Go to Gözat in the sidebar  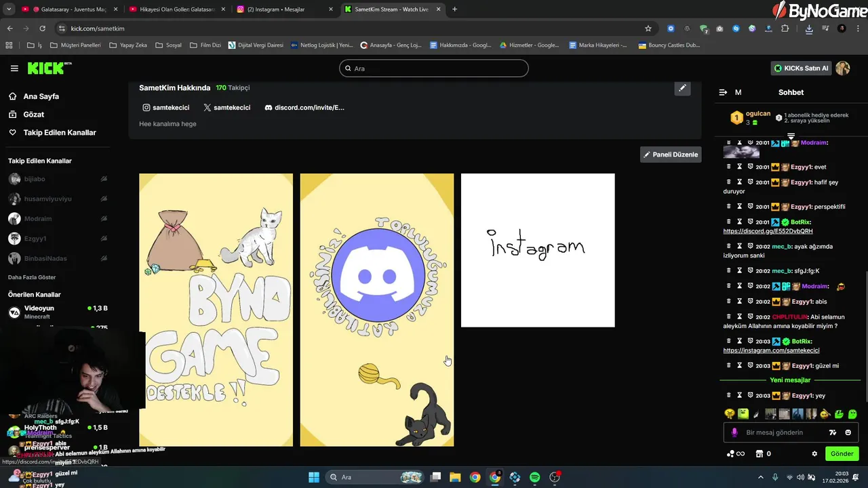click(26, 115)
